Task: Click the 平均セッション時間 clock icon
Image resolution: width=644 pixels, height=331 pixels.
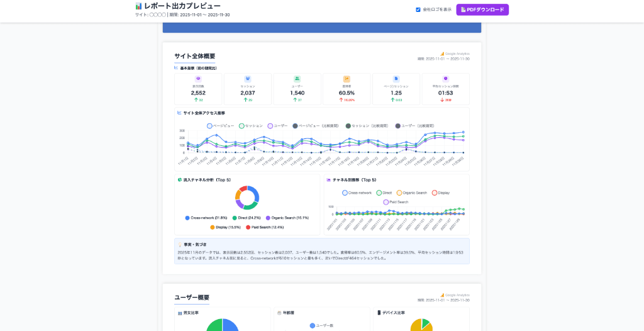Action: (445, 79)
